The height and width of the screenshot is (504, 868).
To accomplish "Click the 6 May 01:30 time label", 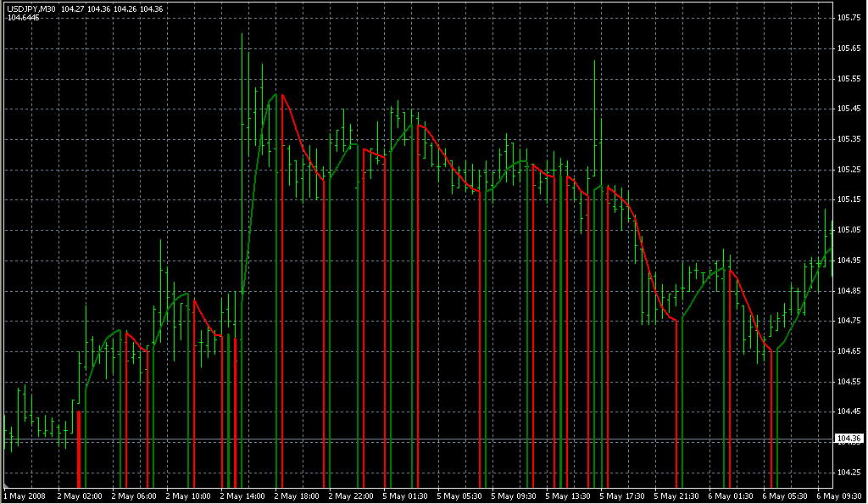I will coord(731,496).
